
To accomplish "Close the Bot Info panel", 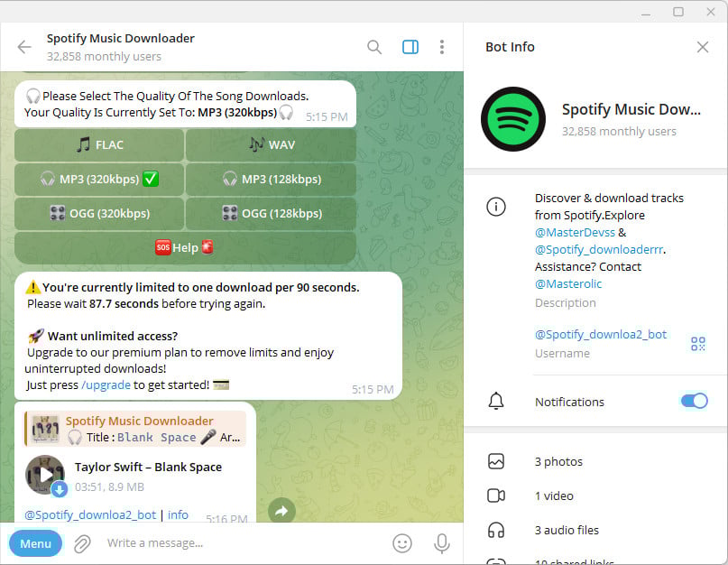I will point(703,47).
